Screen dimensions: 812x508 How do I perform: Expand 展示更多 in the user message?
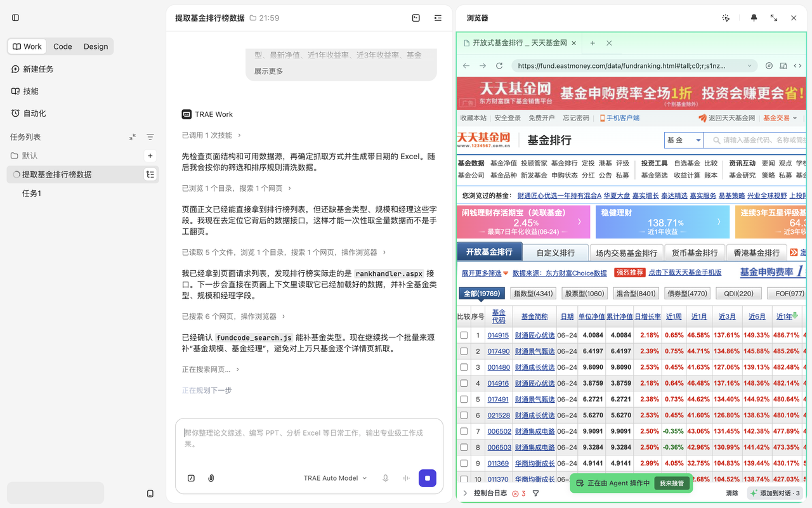pos(268,71)
